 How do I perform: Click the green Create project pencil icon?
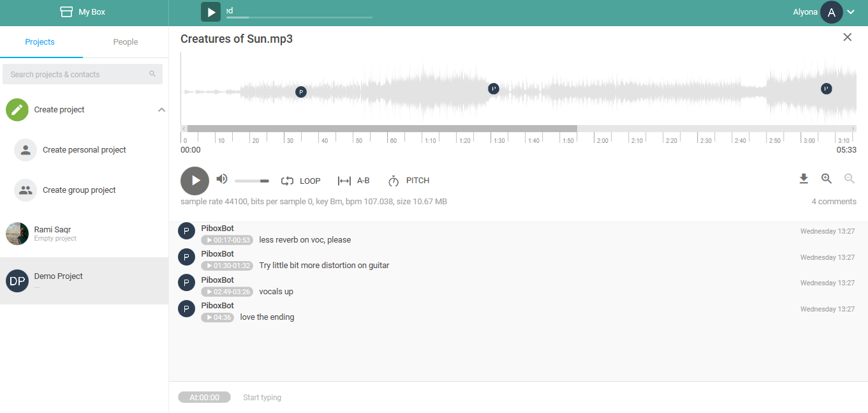17,110
